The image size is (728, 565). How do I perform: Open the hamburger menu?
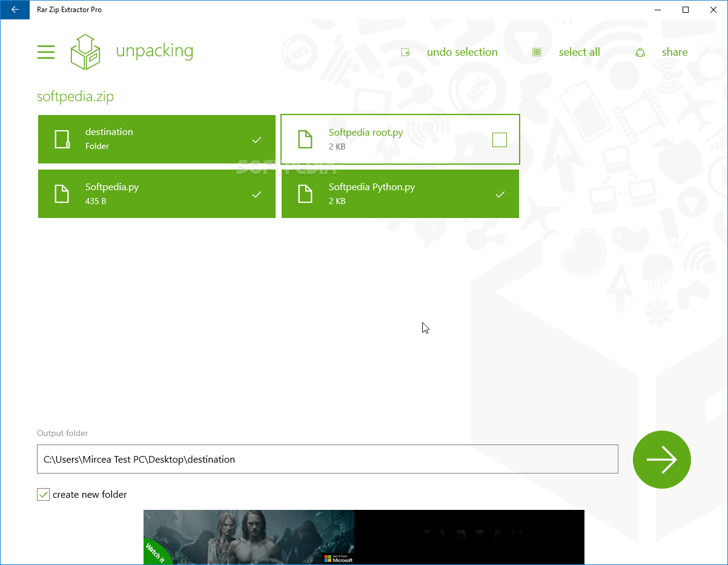coord(46,52)
